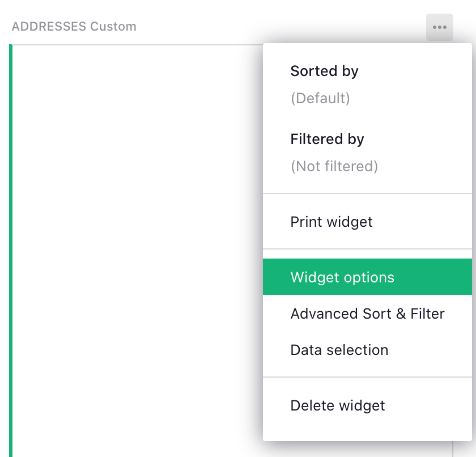Screen dimensions: 476x457
Task: Click Delete widget to remove the widget
Action: click(337, 405)
